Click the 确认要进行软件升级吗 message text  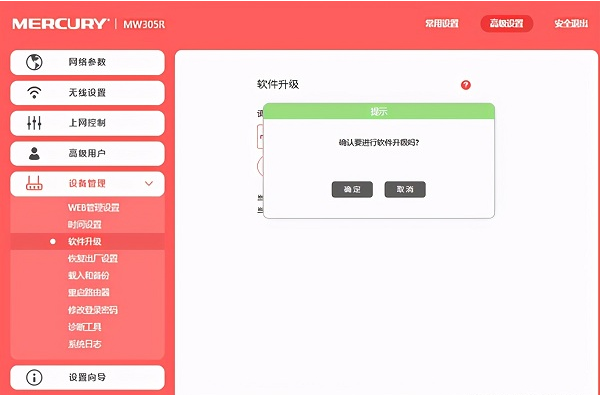tap(379, 143)
